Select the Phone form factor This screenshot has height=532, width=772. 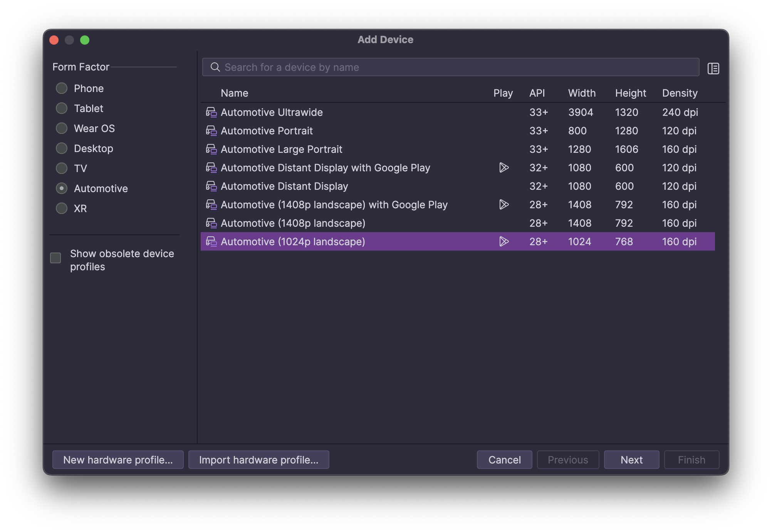tap(62, 89)
